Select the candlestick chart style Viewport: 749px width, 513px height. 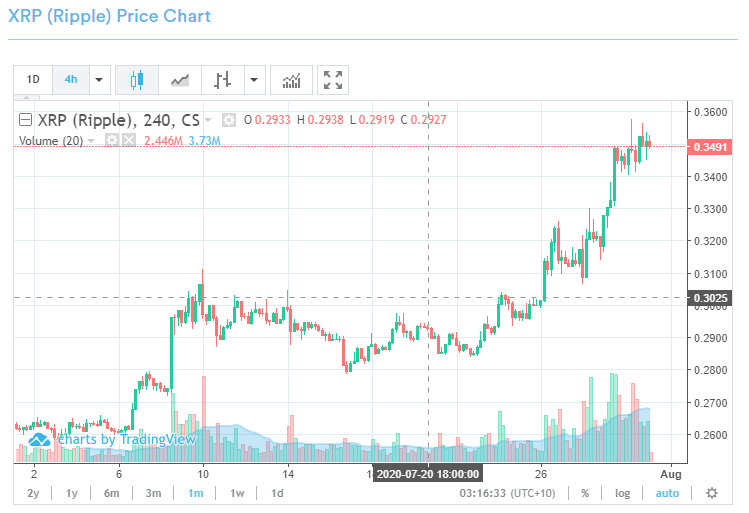[x=136, y=80]
